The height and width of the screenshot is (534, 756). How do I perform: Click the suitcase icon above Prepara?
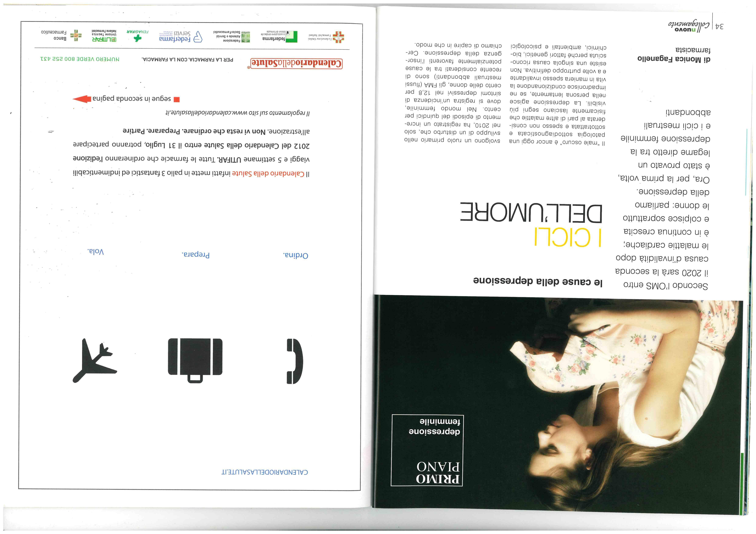click(x=195, y=360)
